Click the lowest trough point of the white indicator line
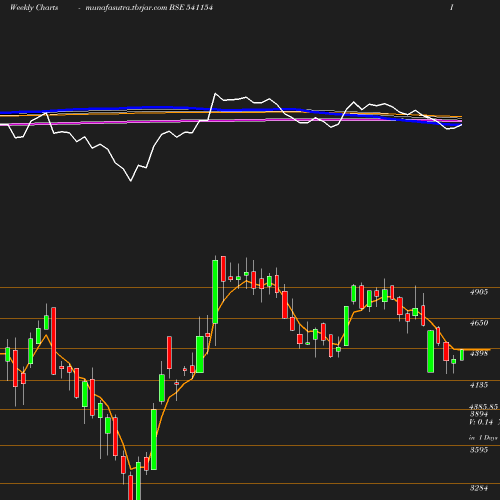This screenshot has width=500, height=500. pos(131,181)
